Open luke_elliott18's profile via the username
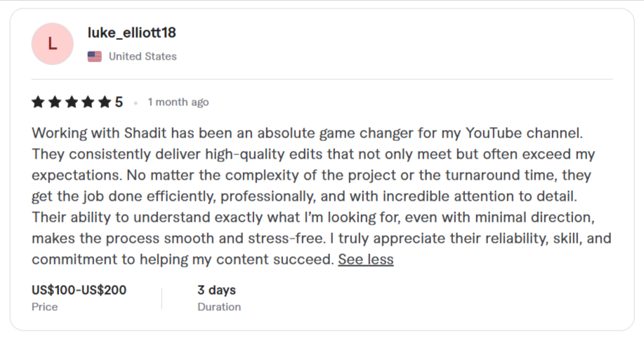644x339 pixels. (x=131, y=33)
